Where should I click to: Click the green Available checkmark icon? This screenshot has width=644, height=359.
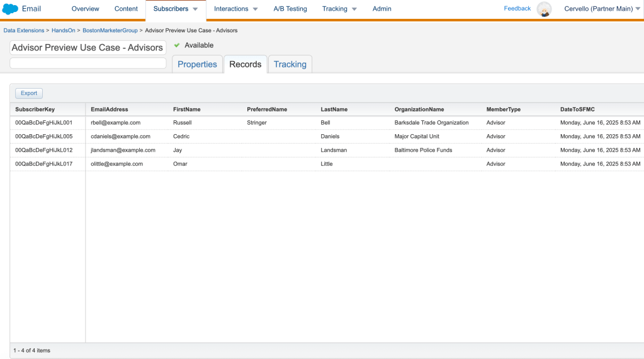coord(177,45)
